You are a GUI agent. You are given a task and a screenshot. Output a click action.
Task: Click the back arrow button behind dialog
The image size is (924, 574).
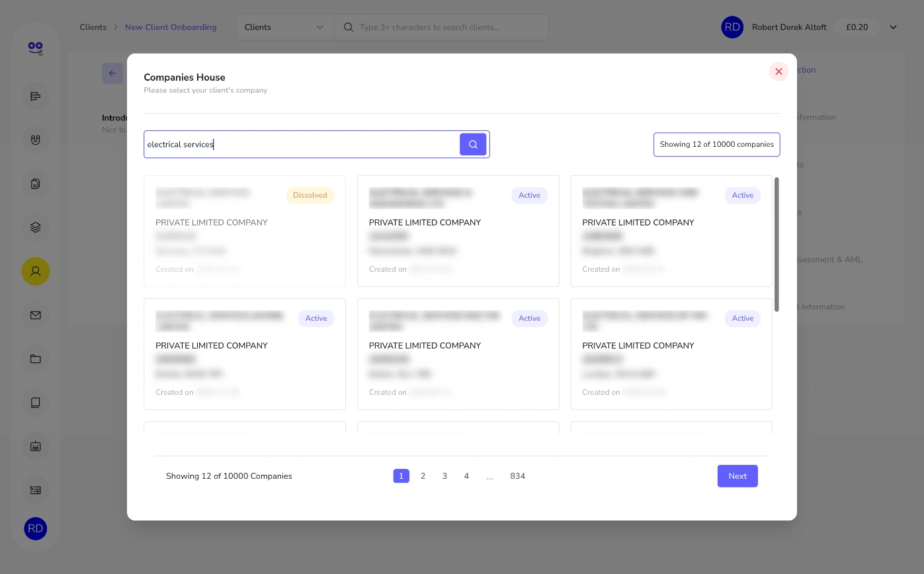(112, 73)
